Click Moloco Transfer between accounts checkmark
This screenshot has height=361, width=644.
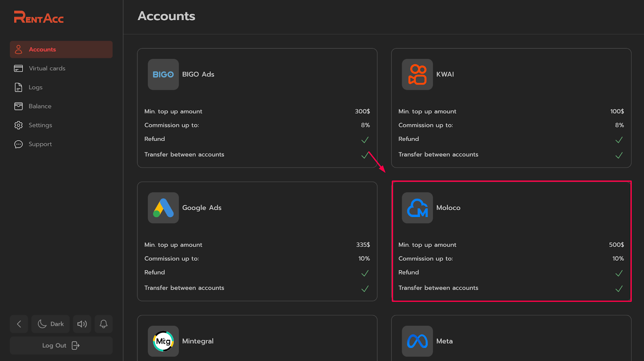click(x=619, y=288)
